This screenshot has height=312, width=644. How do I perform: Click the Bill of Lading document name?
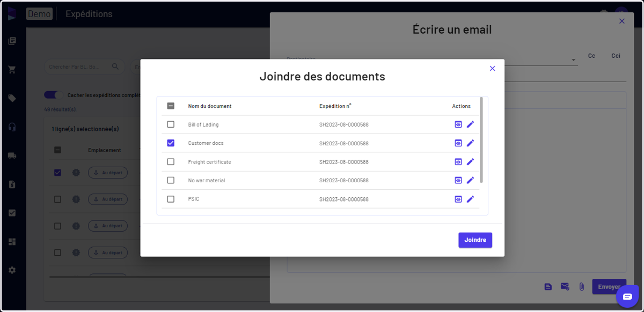point(203,124)
